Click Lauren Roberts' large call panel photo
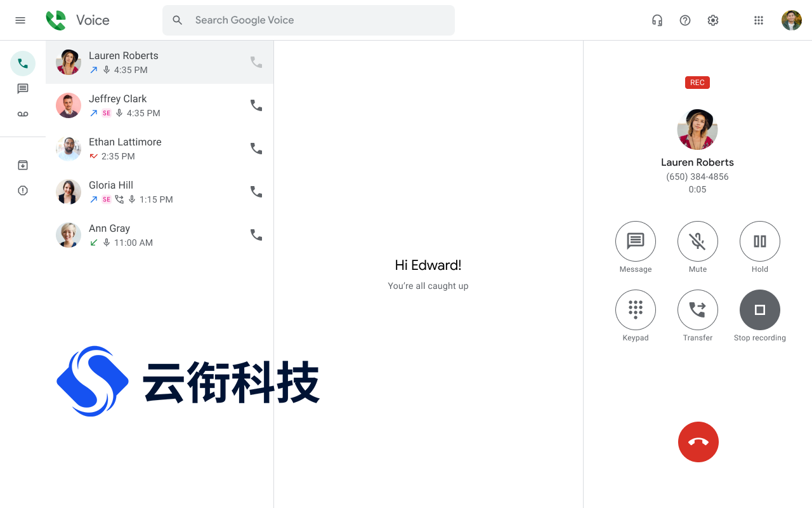Image resolution: width=812 pixels, height=508 pixels. (698, 130)
